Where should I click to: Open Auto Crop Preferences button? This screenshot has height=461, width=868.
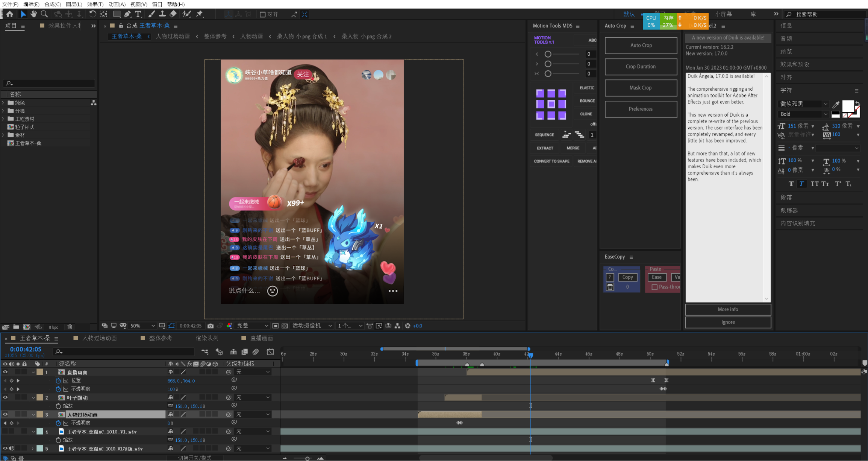tap(641, 109)
